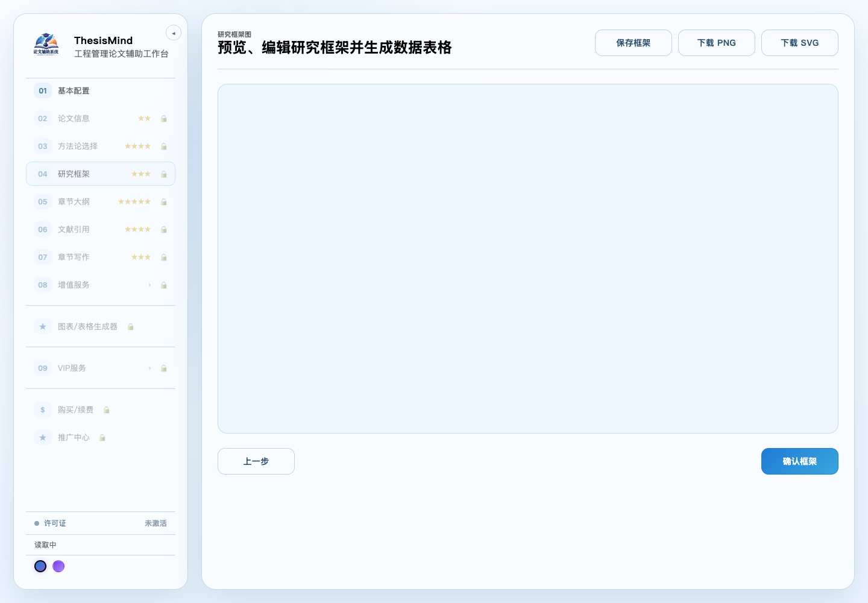Click the 工程管理论文辅助工作台 subtitle
The image size is (868, 603).
(x=121, y=54)
